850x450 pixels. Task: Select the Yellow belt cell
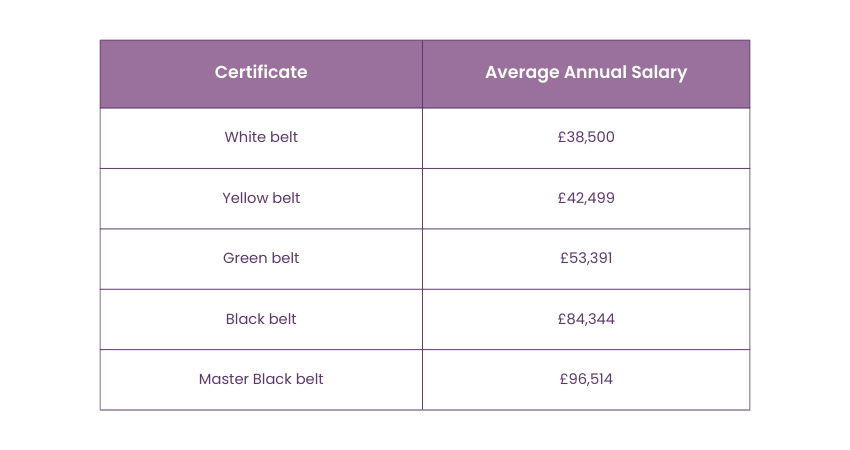point(261,198)
